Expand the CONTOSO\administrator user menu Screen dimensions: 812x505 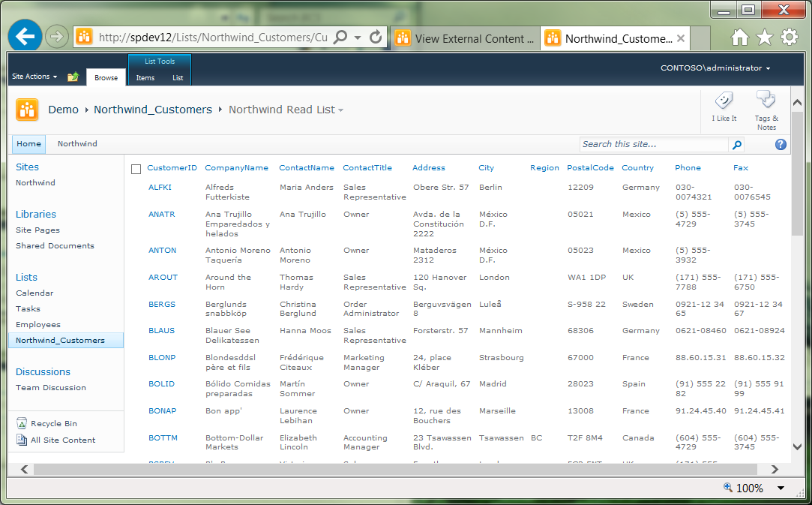point(715,68)
